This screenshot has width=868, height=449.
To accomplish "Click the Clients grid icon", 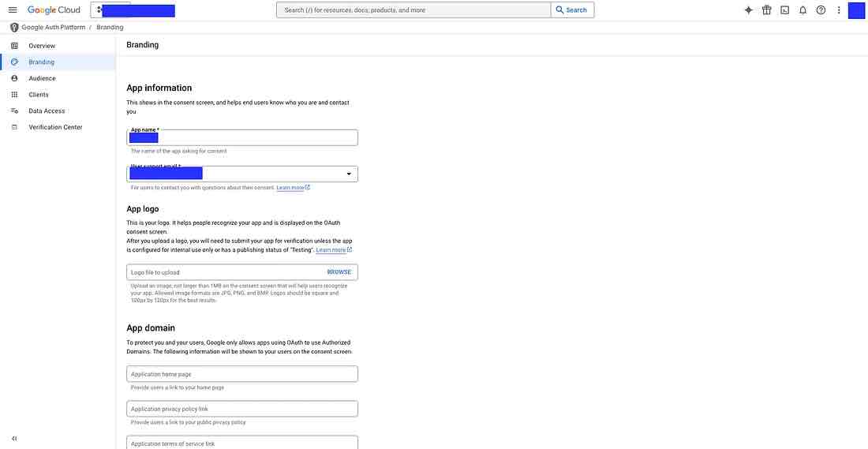I will click(x=14, y=95).
